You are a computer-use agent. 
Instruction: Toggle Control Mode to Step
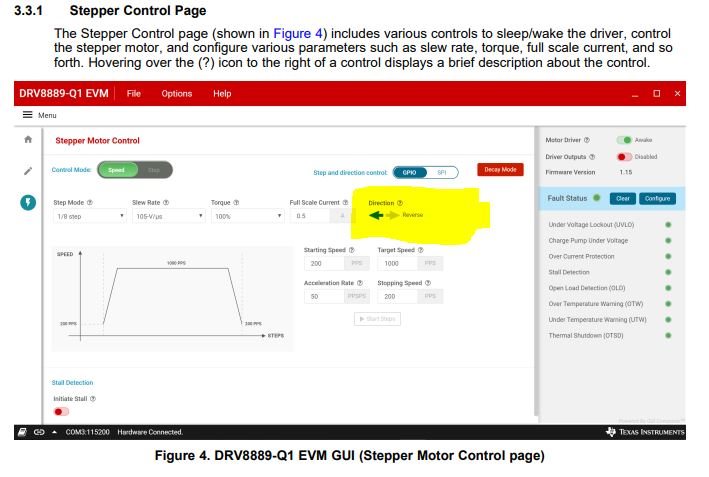coord(154,170)
